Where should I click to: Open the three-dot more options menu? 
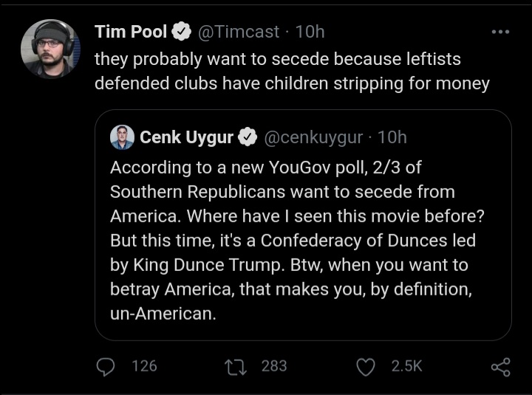click(500, 32)
